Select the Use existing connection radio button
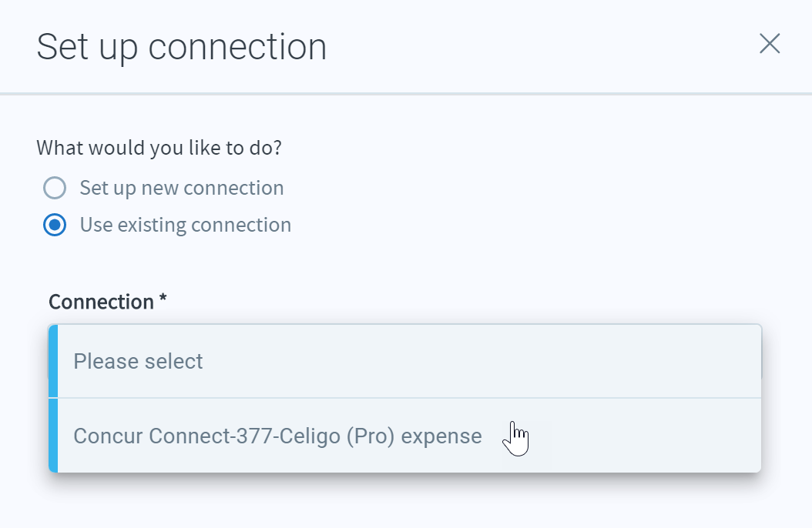The width and height of the screenshot is (812, 528). click(x=55, y=225)
